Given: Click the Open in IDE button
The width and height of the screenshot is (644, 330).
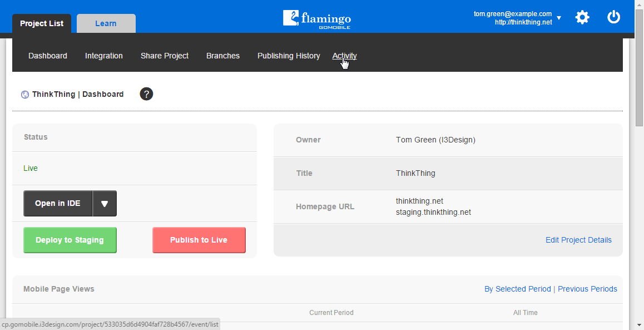Looking at the screenshot, I should (x=58, y=204).
